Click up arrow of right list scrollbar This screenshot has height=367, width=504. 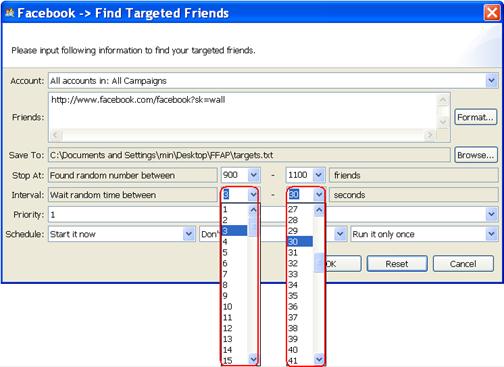pyautogui.click(x=319, y=210)
